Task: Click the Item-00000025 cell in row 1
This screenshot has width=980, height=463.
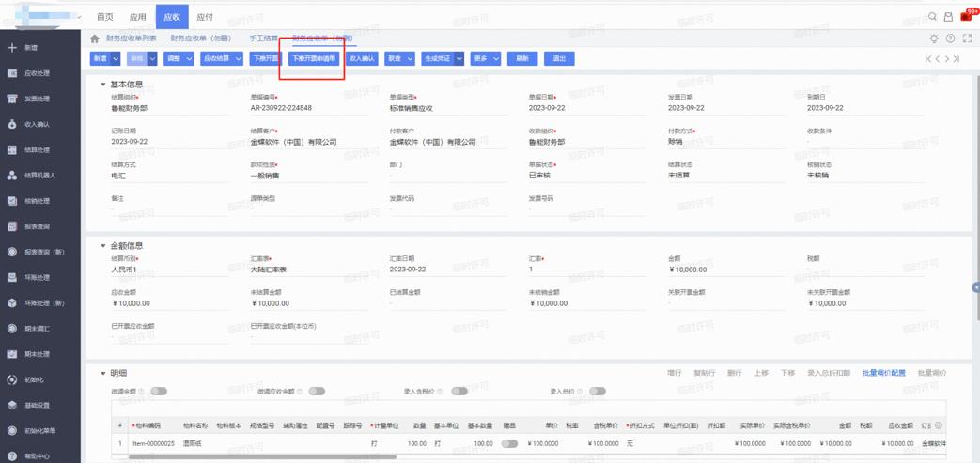Action: coord(153,443)
